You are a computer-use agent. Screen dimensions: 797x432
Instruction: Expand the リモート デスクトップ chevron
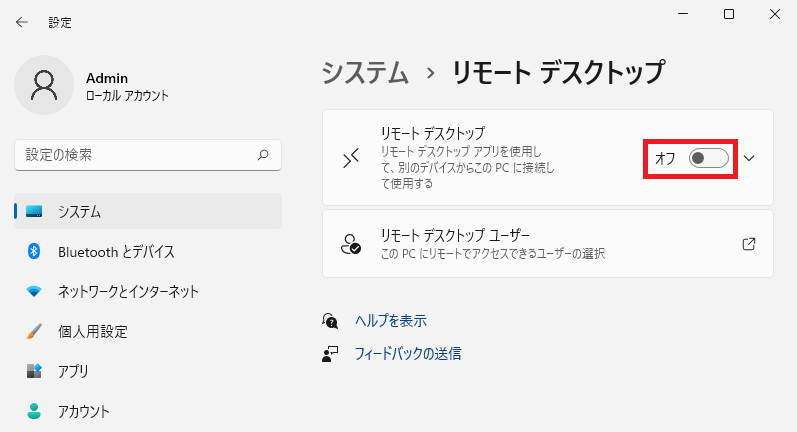tap(749, 158)
